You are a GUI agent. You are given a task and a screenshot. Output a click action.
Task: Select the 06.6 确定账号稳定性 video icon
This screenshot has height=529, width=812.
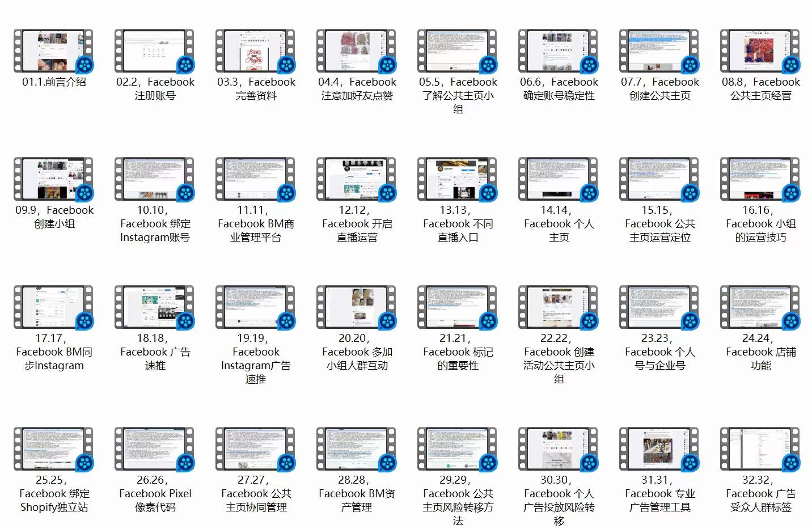point(559,51)
